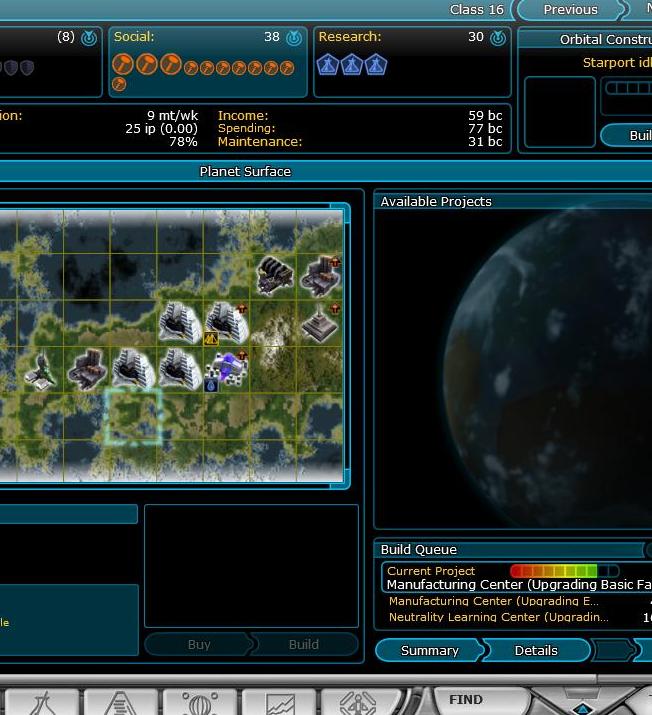The width and height of the screenshot is (652, 715).
Task: Click the 'Build Queue' header
Action: pos(419,549)
